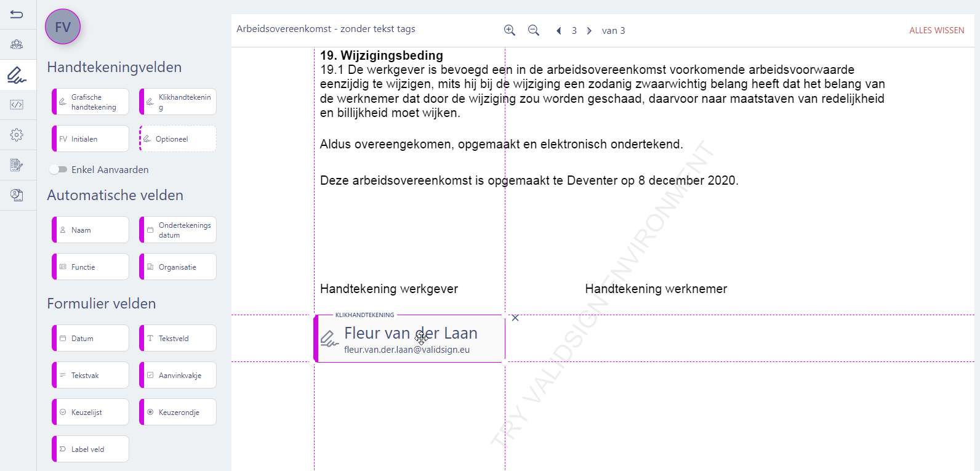Image resolution: width=980 pixels, height=471 pixels.
Task: Add the Keuzerondje radio field
Action: click(178, 412)
